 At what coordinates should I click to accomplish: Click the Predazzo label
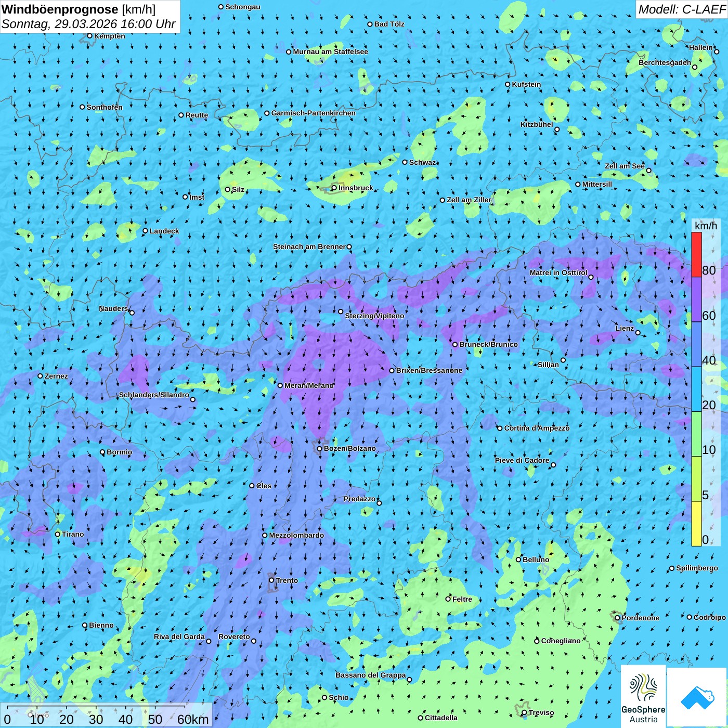pyautogui.click(x=359, y=499)
